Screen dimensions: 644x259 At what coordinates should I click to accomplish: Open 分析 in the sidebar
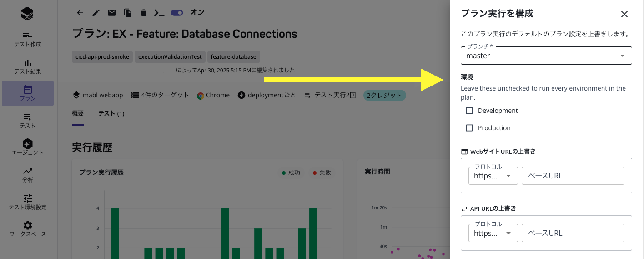pos(28,175)
